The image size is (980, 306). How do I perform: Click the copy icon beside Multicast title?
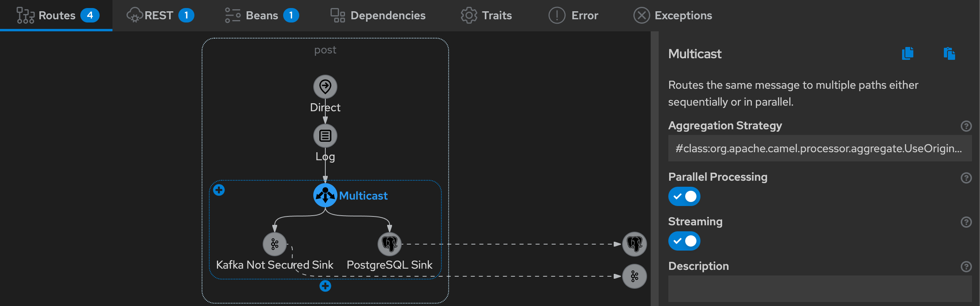coord(908,53)
